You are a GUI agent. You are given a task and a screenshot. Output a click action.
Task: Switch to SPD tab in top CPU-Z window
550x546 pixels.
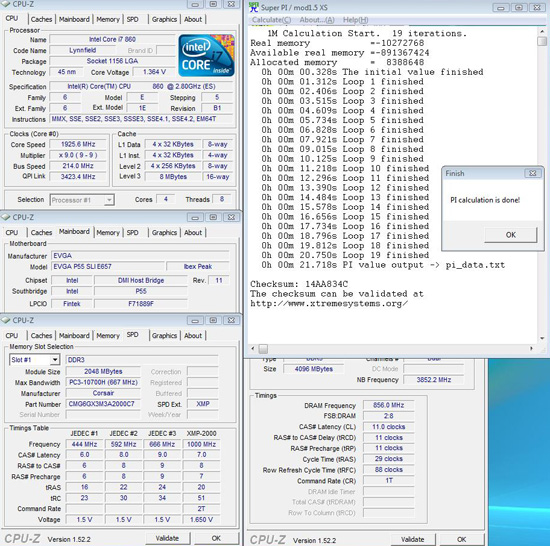(x=132, y=19)
